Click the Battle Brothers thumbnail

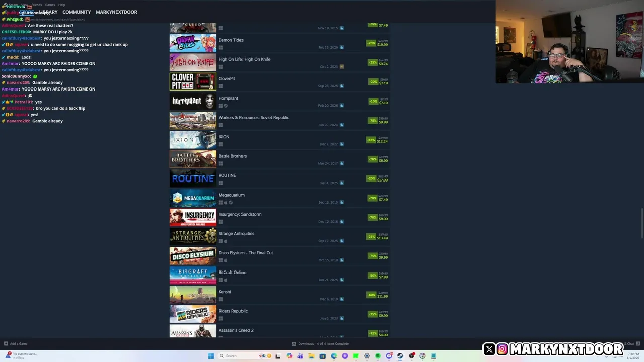pyautogui.click(x=193, y=159)
